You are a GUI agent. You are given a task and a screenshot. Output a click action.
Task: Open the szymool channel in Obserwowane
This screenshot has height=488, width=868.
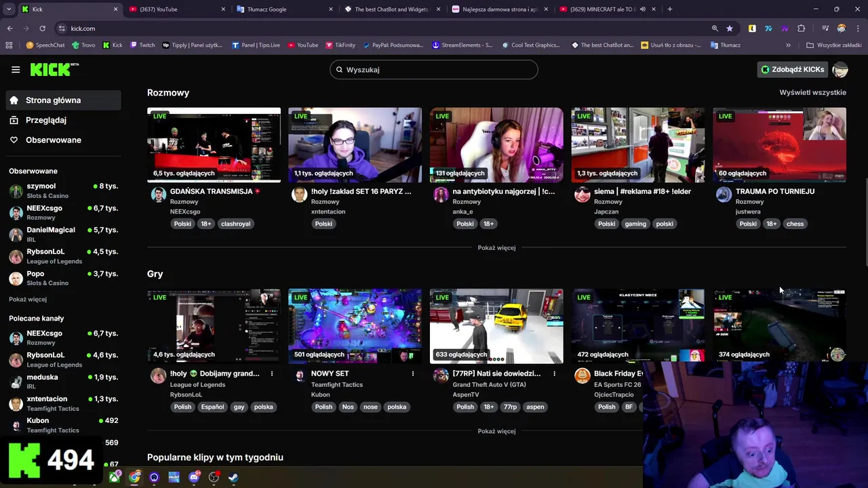[64, 190]
